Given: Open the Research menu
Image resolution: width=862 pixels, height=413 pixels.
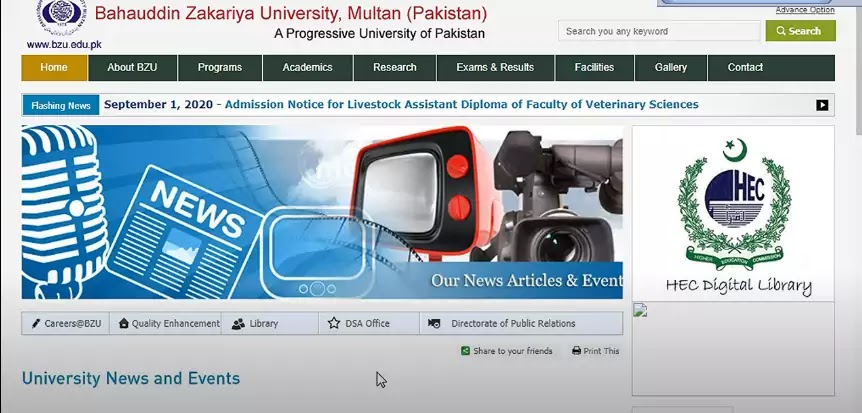Looking at the screenshot, I should (395, 68).
